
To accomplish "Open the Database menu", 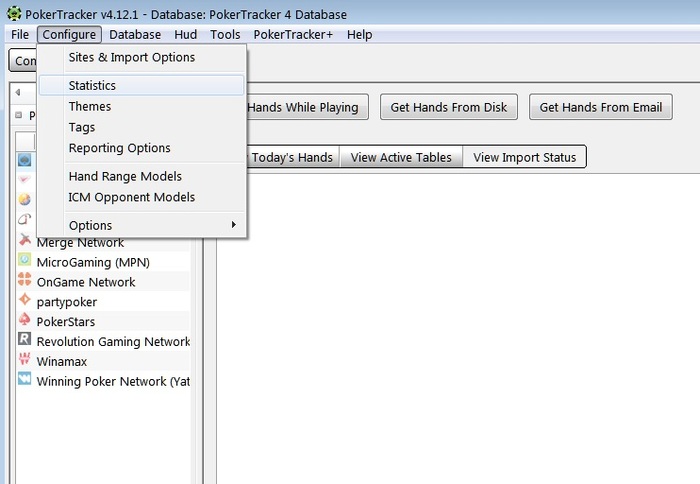I will (x=135, y=34).
